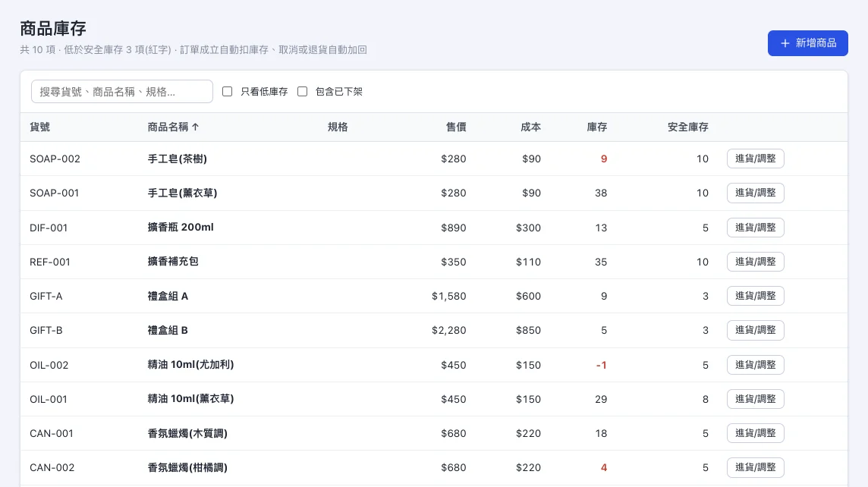Click the SKU SOAP-001
This screenshot has height=487, width=868.
tap(55, 193)
